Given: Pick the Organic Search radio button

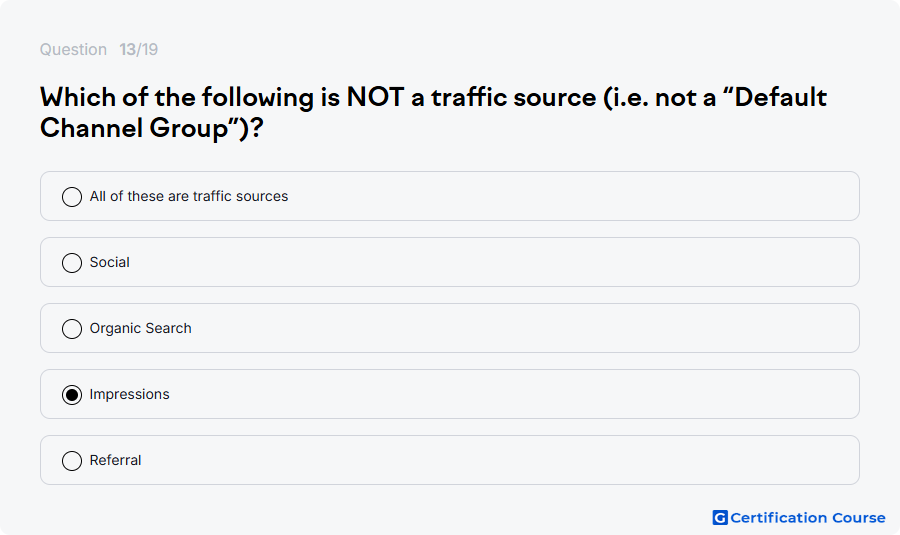Looking at the screenshot, I should 72,329.
